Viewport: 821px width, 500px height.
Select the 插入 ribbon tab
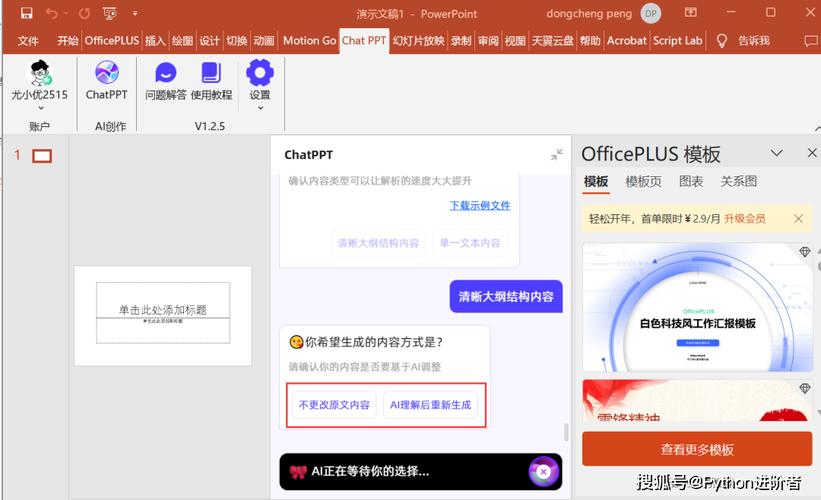[x=155, y=41]
